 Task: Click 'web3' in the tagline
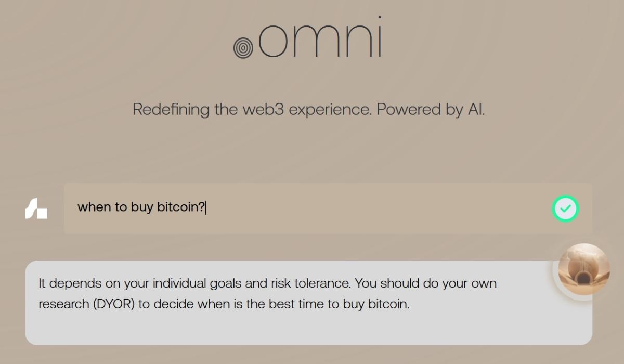[x=263, y=110]
